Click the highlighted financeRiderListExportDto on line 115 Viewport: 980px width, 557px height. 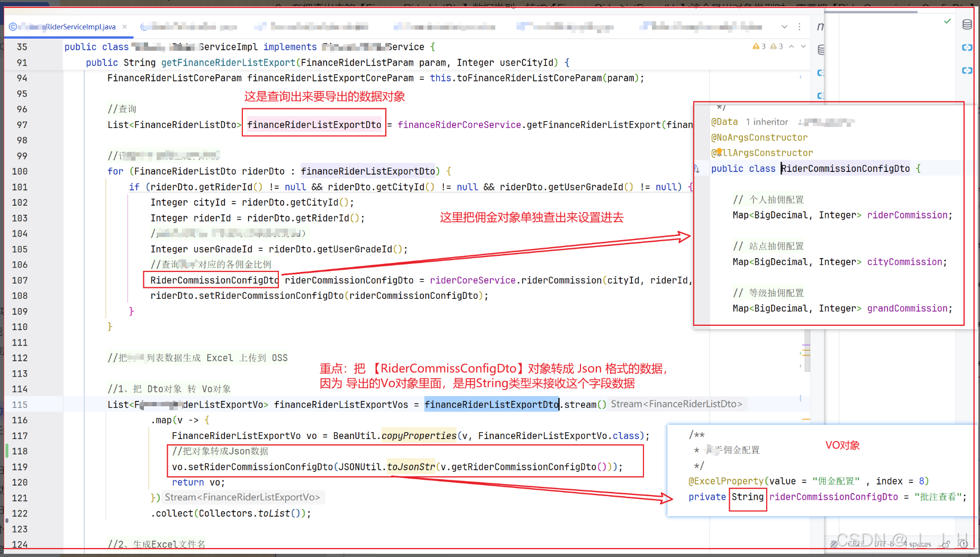pyautogui.click(x=492, y=405)
